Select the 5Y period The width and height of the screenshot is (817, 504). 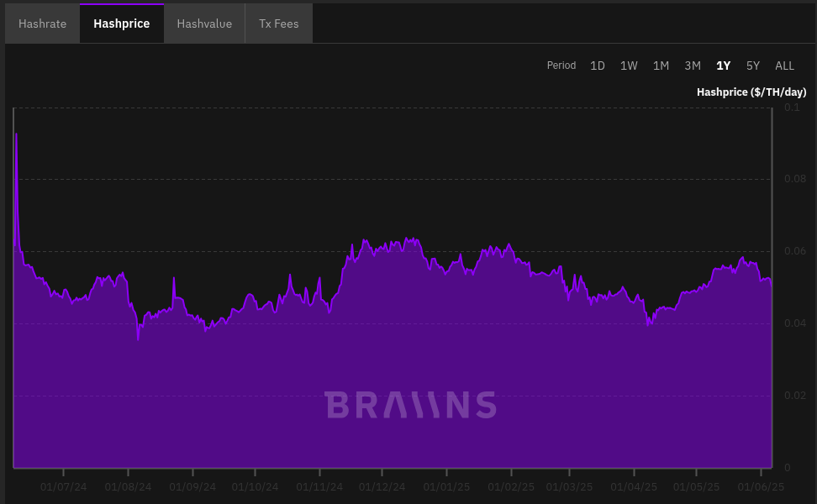[x=753, y=66]
